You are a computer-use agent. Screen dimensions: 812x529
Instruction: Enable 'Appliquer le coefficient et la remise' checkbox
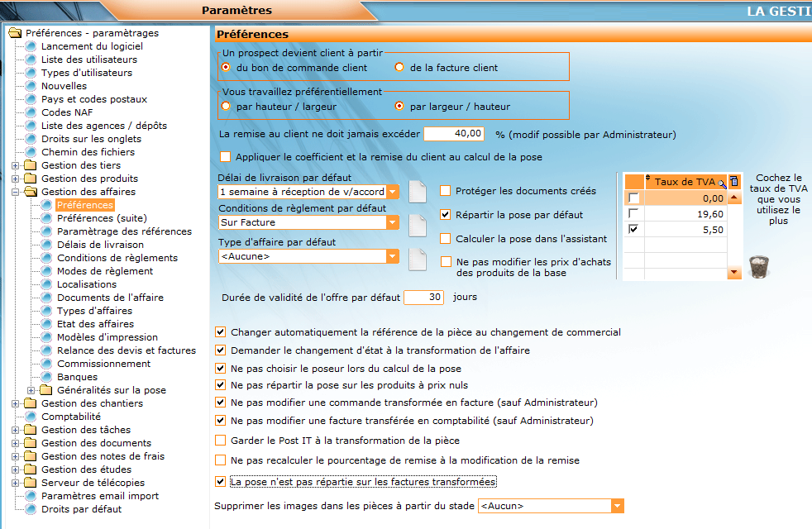coord(225,157)
